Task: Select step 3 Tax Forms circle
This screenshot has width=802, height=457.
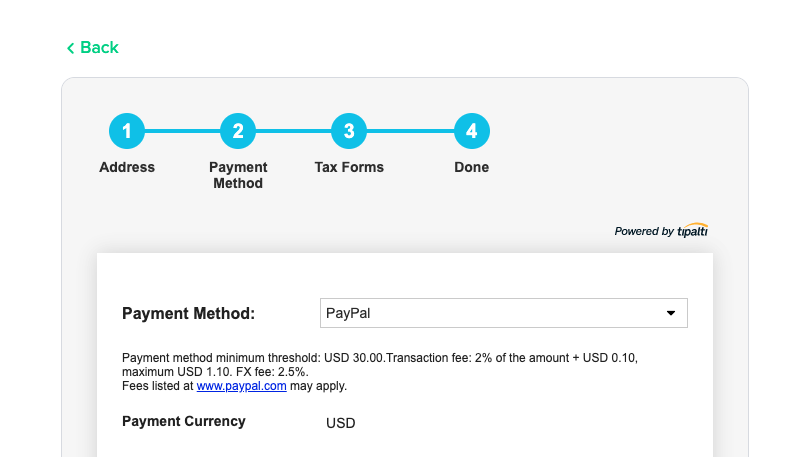Action: 349,131
